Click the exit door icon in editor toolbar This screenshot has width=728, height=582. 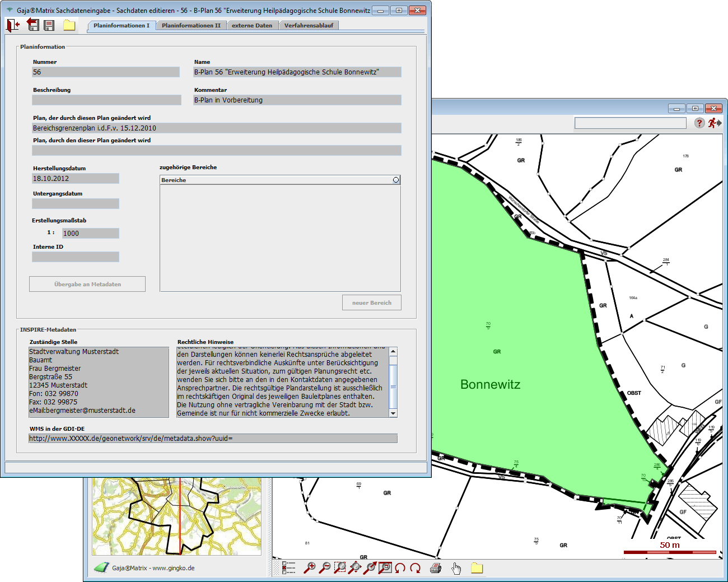(x=13, y=25)
